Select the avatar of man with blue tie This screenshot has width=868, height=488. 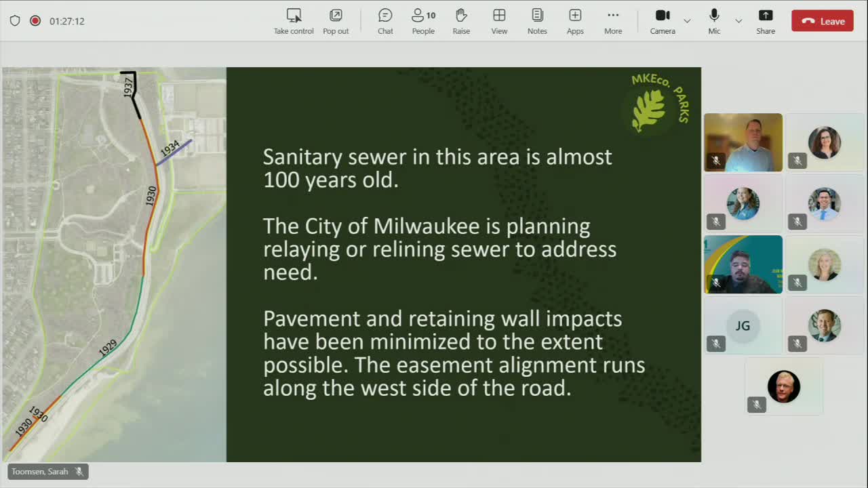click(x=825, y=203)
